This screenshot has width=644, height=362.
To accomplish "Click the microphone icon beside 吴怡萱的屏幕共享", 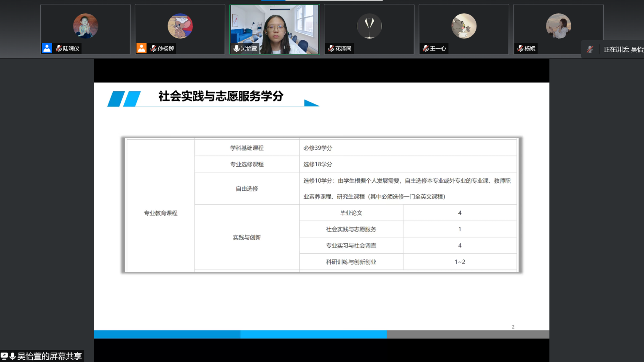I will (x=13, y=356).
